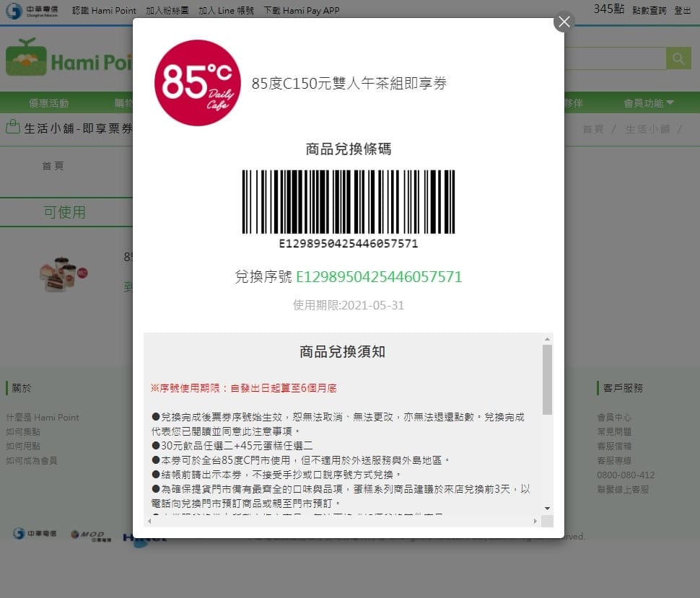The height and width of the screenshot is (598, 700).
Task: Click scroll-down arrow of terms box
Action: (x=547, y=508)
